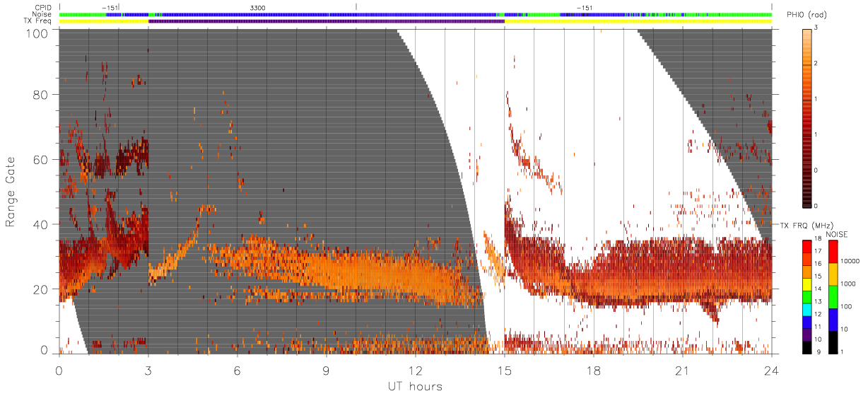
Task: Select the purple segment of the TX Freq bar
Action: [327, 21]
